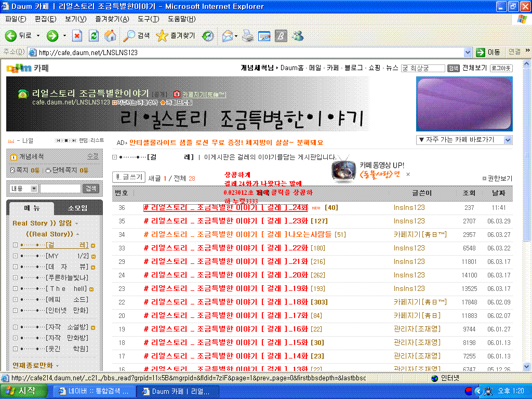Open the 즐겨찾기(A) menu
This screenshot has height=399, width=532.
coord(112,19)
